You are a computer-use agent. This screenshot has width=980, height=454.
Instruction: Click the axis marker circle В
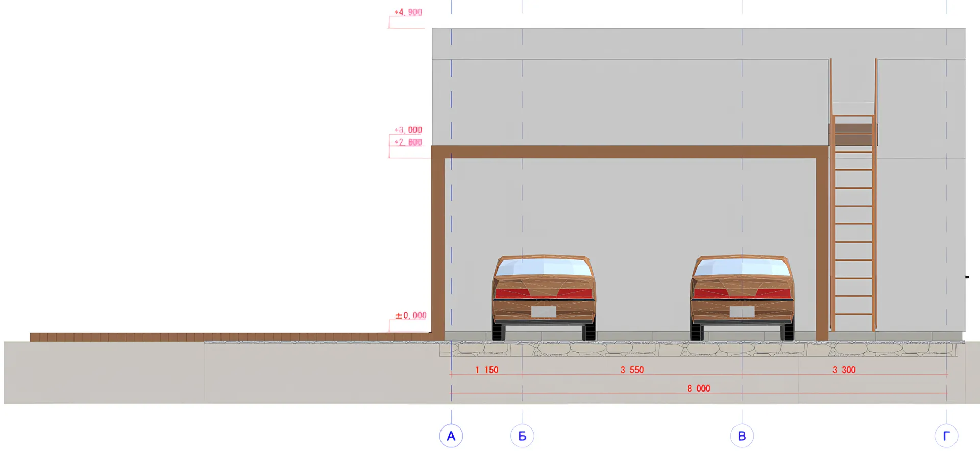[742, 436]
